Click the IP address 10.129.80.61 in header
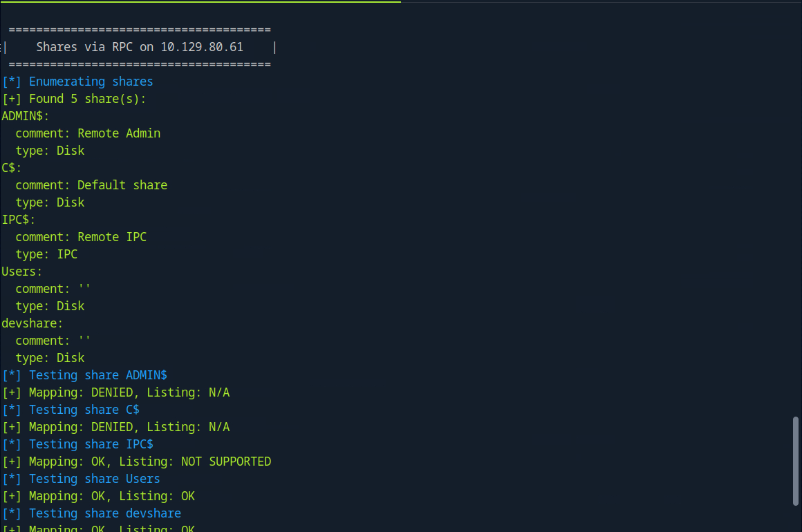The width and height of the screenshot is (802, 532). (x=202, y=47)
